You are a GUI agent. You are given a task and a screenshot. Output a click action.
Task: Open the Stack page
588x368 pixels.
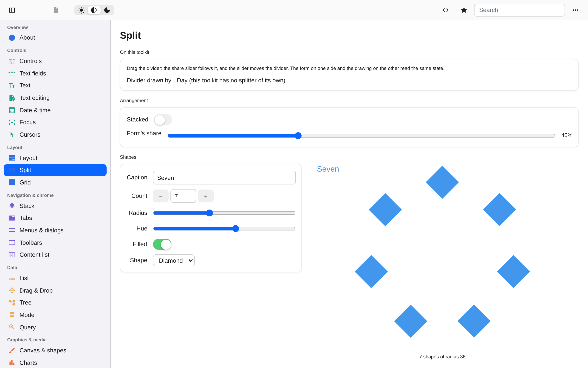pos(55,206)
